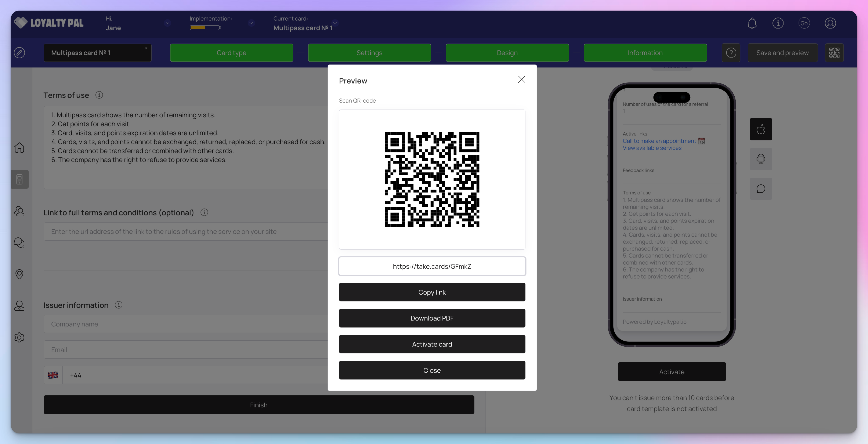The image size is (868, 444).
Task: Click the Download PDF button
Action: (432, 318)
